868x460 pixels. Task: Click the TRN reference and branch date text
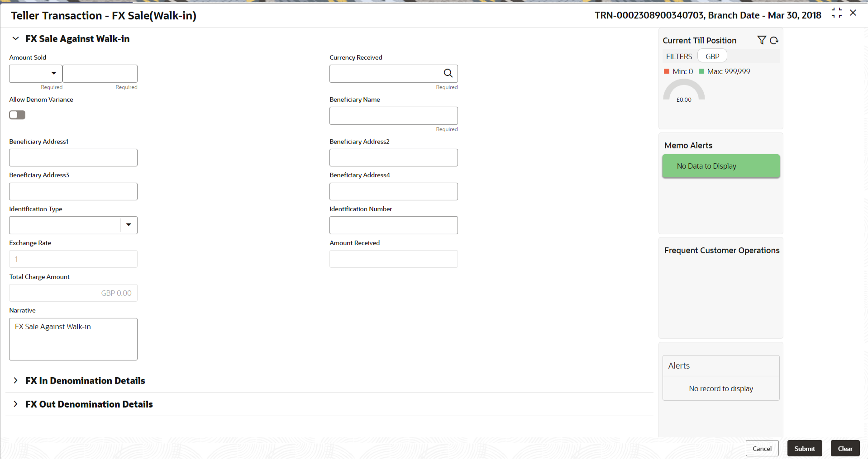click(x=708, y=15)
